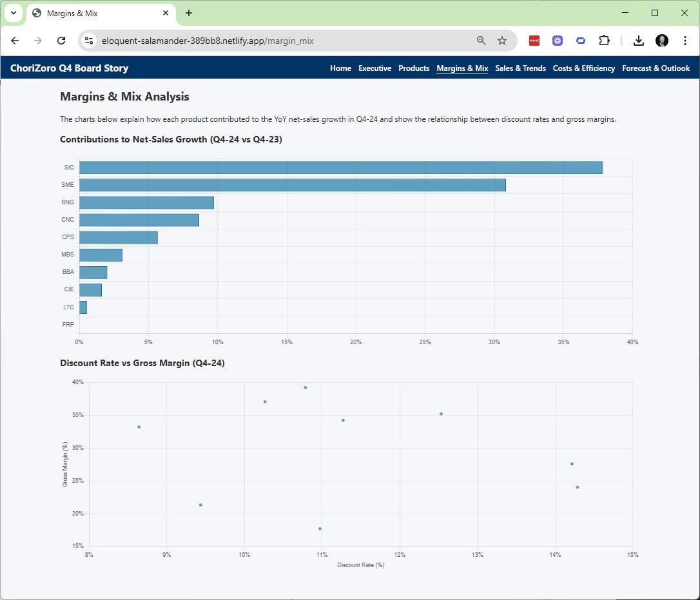Image resolution: width=700 pixels, height=600 pixels.
Task: Click the MBS contribution bar
Action: (101, 255)
